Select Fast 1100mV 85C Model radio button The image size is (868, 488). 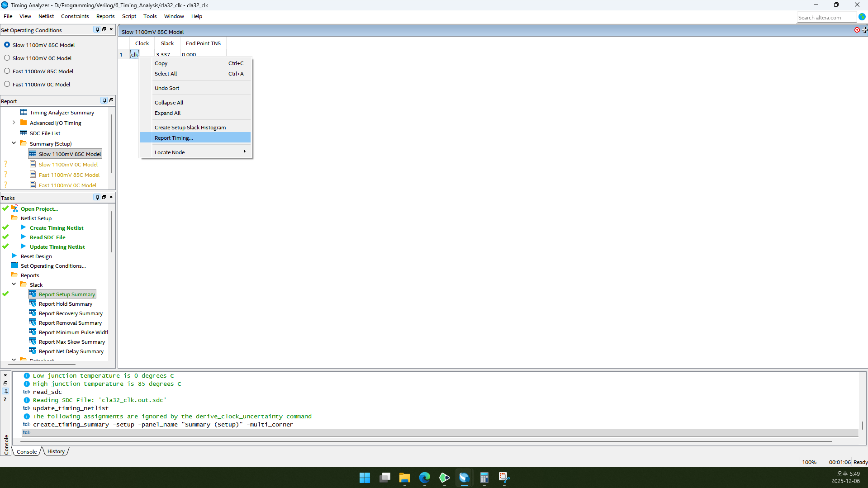(x=7, y=71)
